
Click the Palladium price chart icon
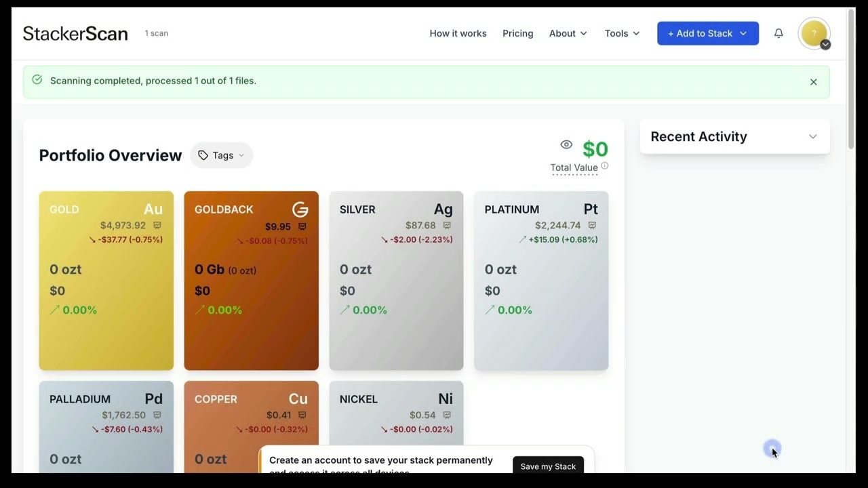click(x=157, y=415)
